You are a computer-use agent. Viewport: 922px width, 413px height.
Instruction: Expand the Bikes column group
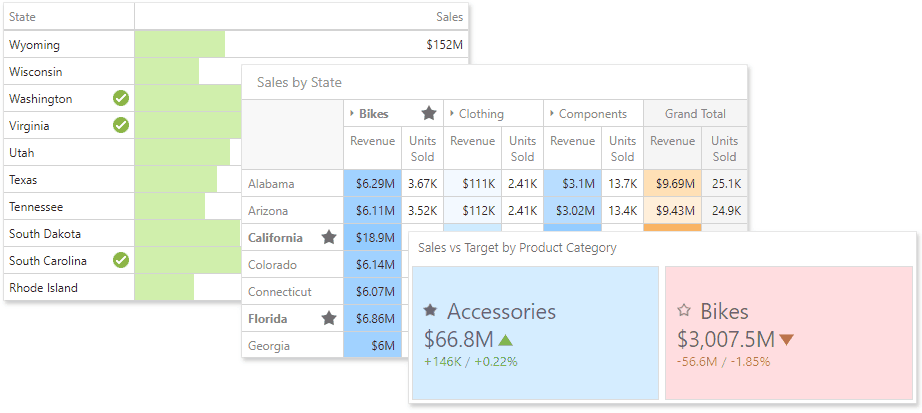tap(351, 114)
